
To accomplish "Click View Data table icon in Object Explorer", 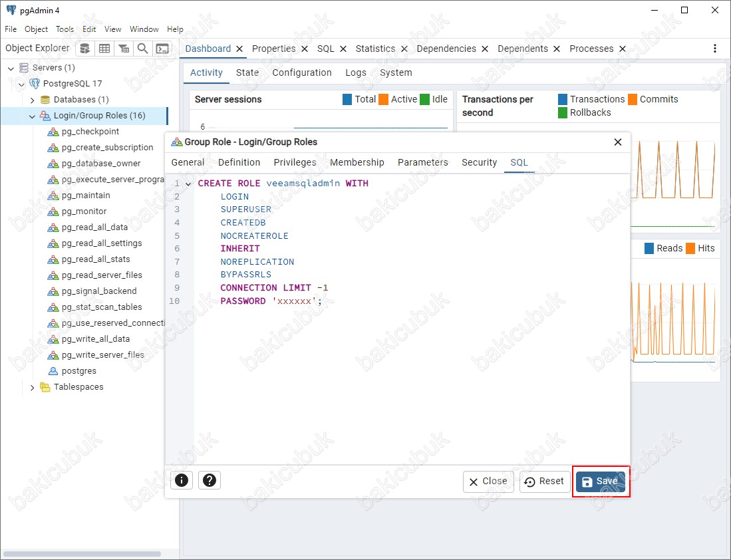I will click(104, 49).
